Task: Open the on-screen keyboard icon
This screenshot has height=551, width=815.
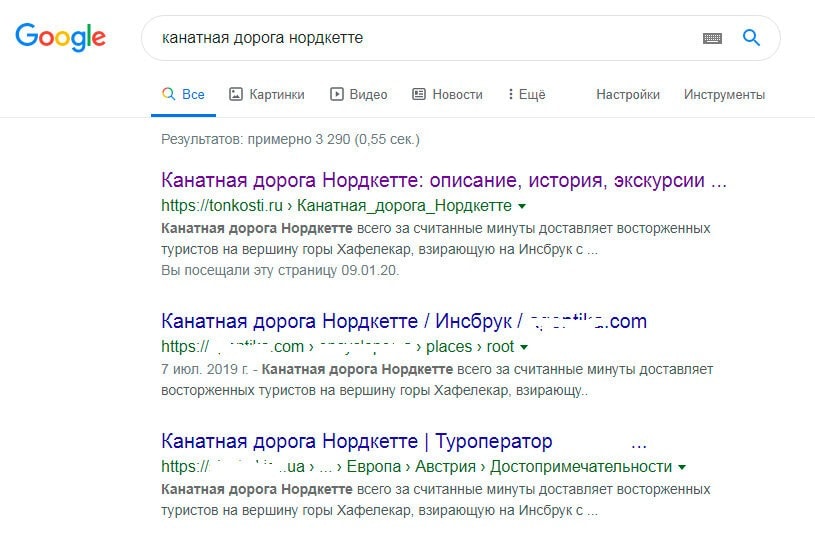Action: (x=712, y=38)
